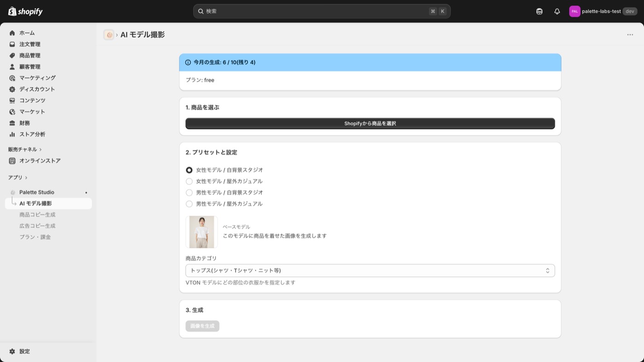Click the 検索 search field
644x362 pixels.
point(322,11)
